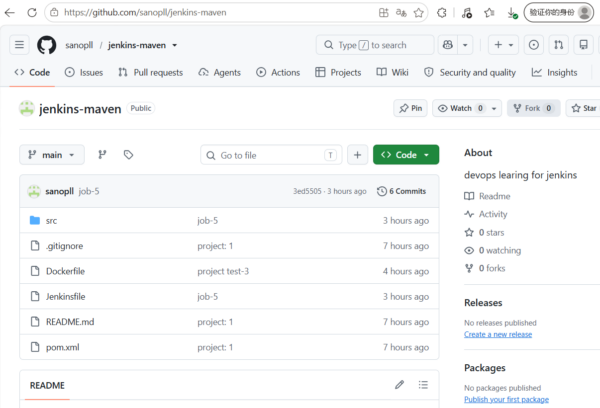Viewport: 600px width, 408px height.
Task: Open 0 stars link in About
Action: (x=484, y=232)
